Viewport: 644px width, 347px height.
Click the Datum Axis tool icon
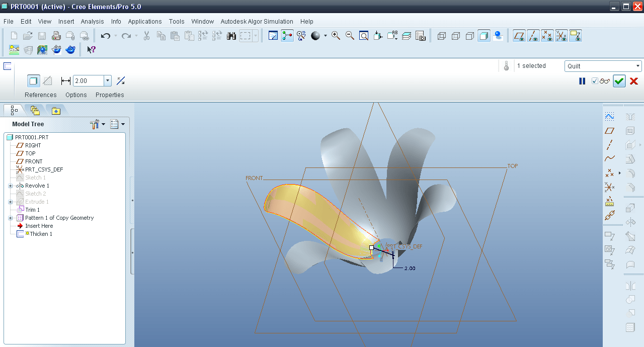[x=609, y=145]
